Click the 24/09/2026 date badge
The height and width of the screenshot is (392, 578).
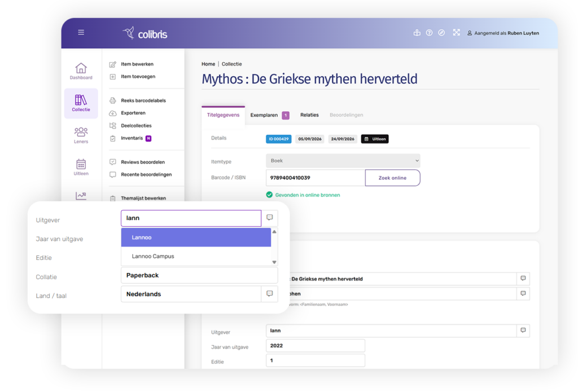343,139
